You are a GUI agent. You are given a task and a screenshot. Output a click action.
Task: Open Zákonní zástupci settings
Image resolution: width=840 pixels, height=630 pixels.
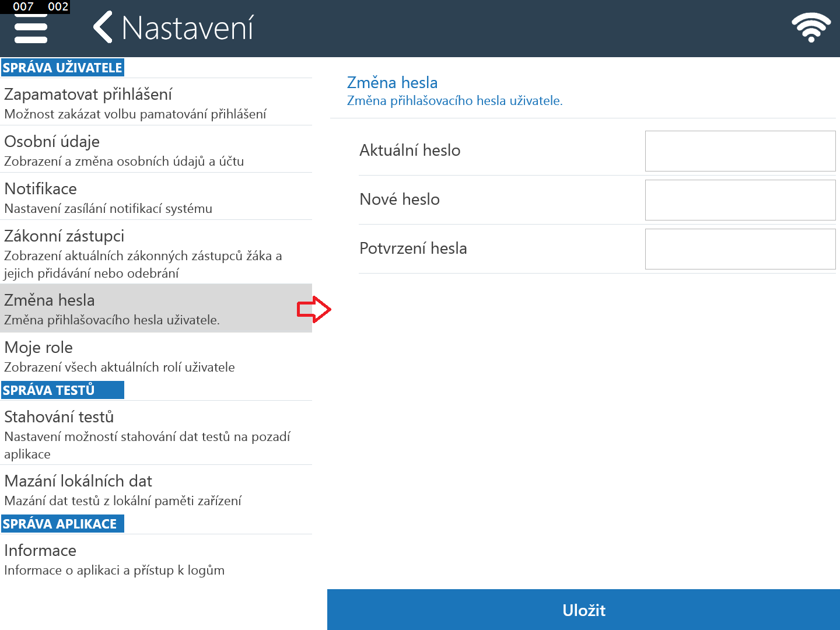coord(156,252)
